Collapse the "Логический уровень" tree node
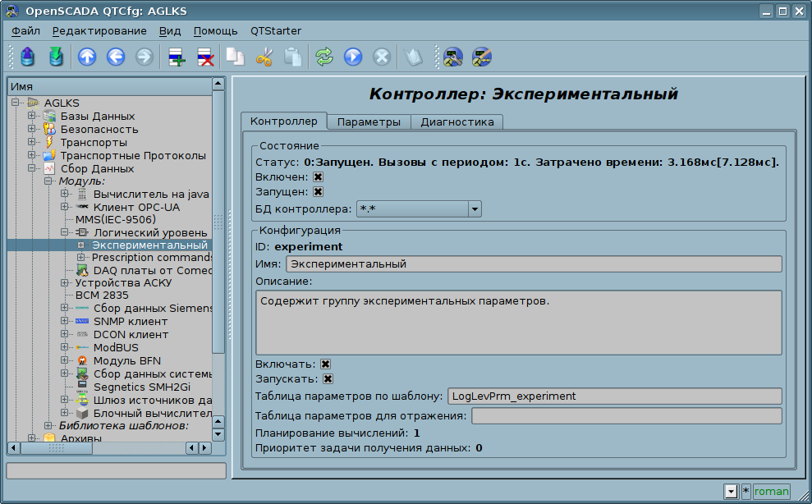This screenshot has height=504, width=812. (x=64, y=233)
